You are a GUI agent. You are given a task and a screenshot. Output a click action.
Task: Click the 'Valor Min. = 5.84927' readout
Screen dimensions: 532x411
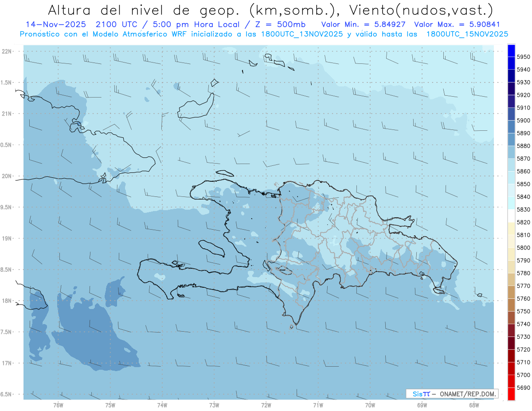(x=364, y=24)
